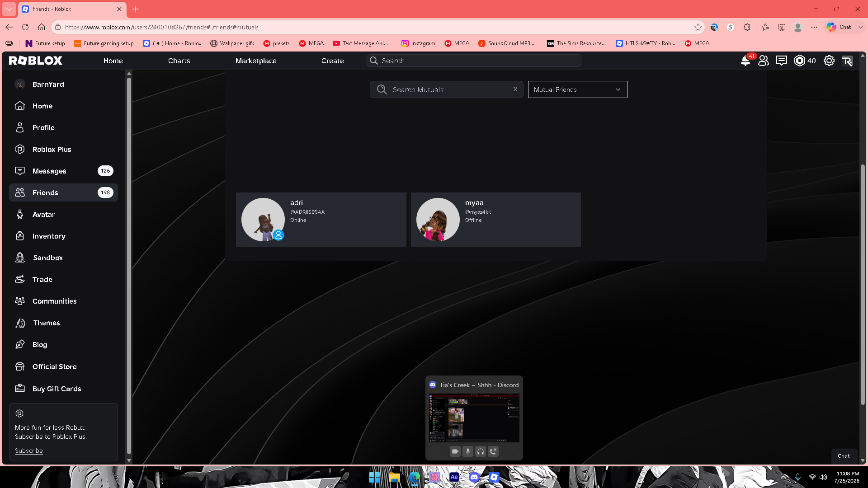The height and width of the screenshot is (488, 868).
Task: Toggle camera in Discord preview
Action: [455, 451]
